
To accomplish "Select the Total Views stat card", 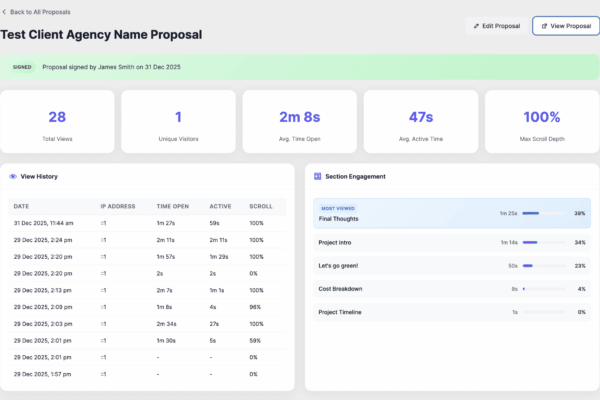I will tap(58, 122).
